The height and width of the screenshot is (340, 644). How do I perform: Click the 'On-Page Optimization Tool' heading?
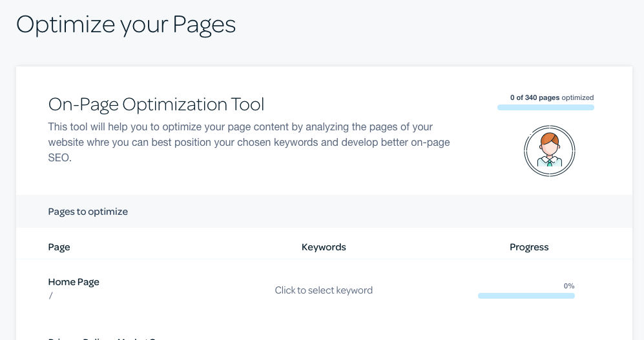[x=156, y=104]
